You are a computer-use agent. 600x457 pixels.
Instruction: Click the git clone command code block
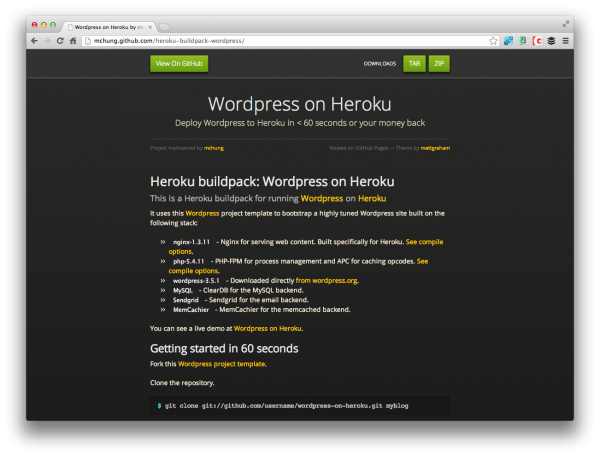pyautogui.click(x=300, y=406)
